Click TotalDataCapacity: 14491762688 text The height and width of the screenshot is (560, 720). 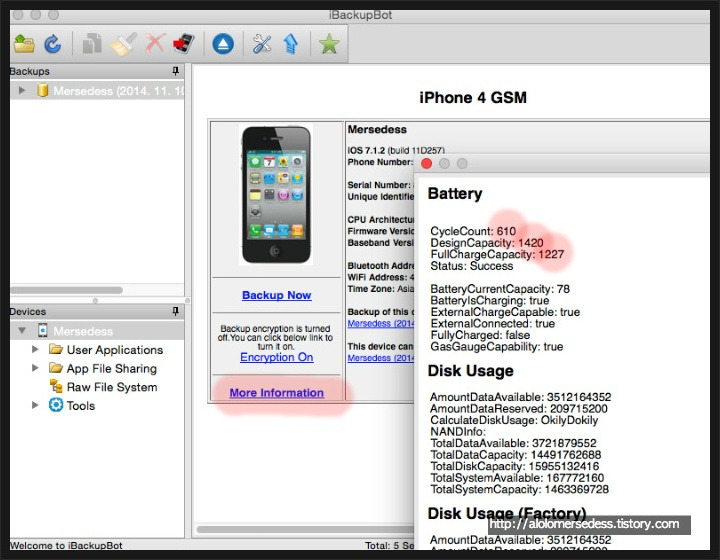tap(516, 454)
